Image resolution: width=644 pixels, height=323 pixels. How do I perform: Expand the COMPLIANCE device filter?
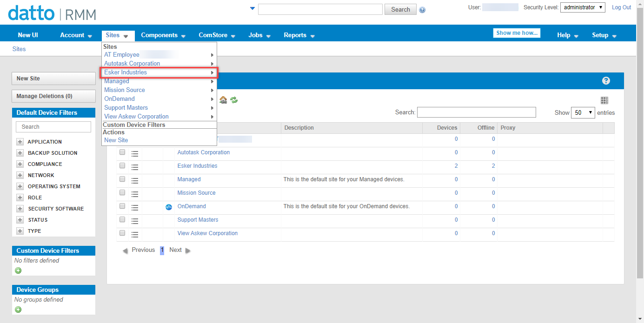[x=20, y=164]
